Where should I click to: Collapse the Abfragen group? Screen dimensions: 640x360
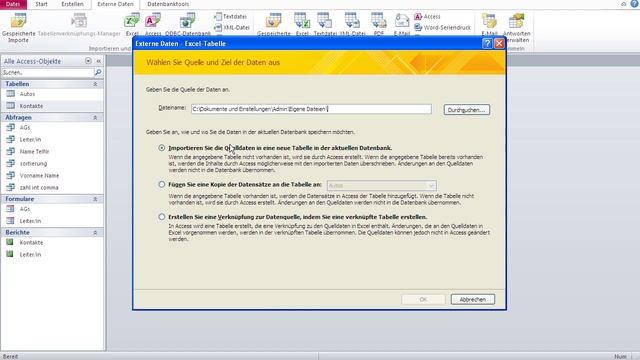(x=95, y=117)
